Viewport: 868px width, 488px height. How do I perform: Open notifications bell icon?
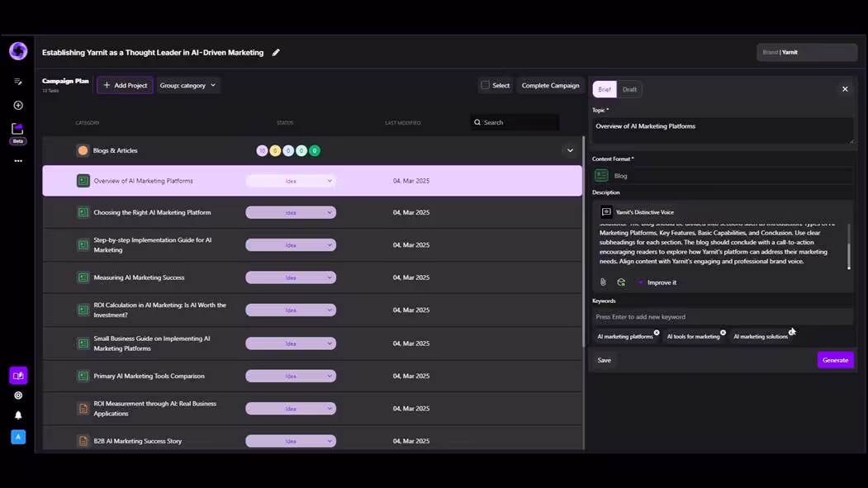18,415
